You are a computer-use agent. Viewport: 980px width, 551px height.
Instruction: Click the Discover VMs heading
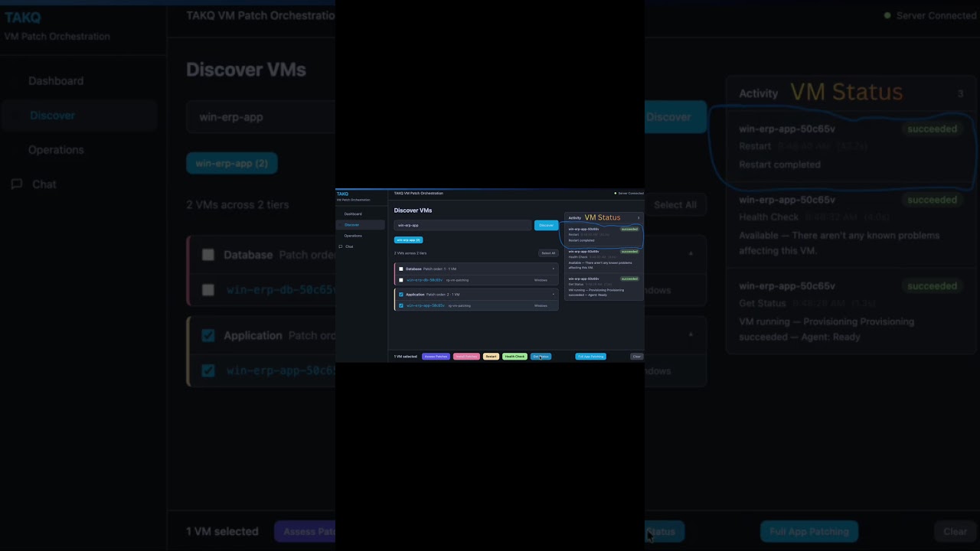click(x=413, y=210)
